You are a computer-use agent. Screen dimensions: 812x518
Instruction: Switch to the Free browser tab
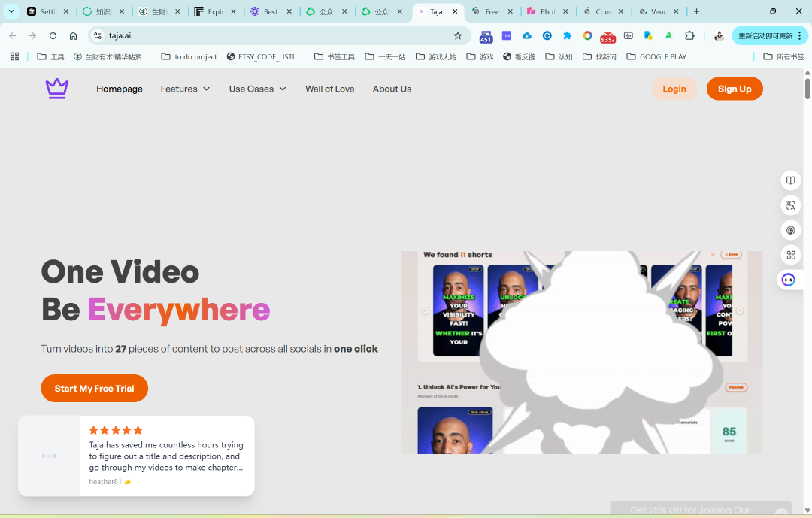(x=492, y=11)
